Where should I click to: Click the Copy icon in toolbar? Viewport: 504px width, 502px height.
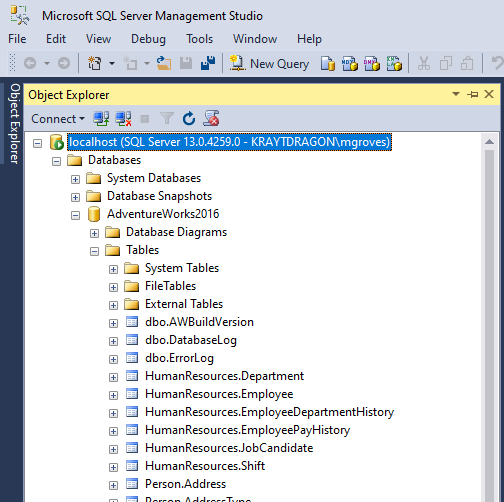click(446, 63)
